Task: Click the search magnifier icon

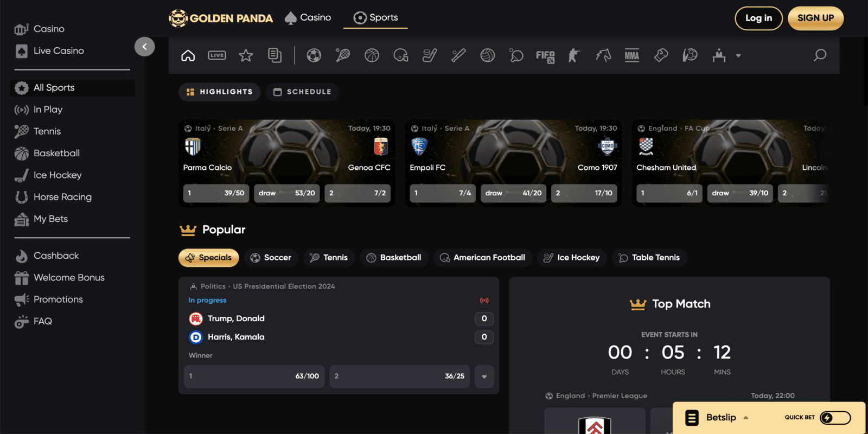Action: [820, 55]
